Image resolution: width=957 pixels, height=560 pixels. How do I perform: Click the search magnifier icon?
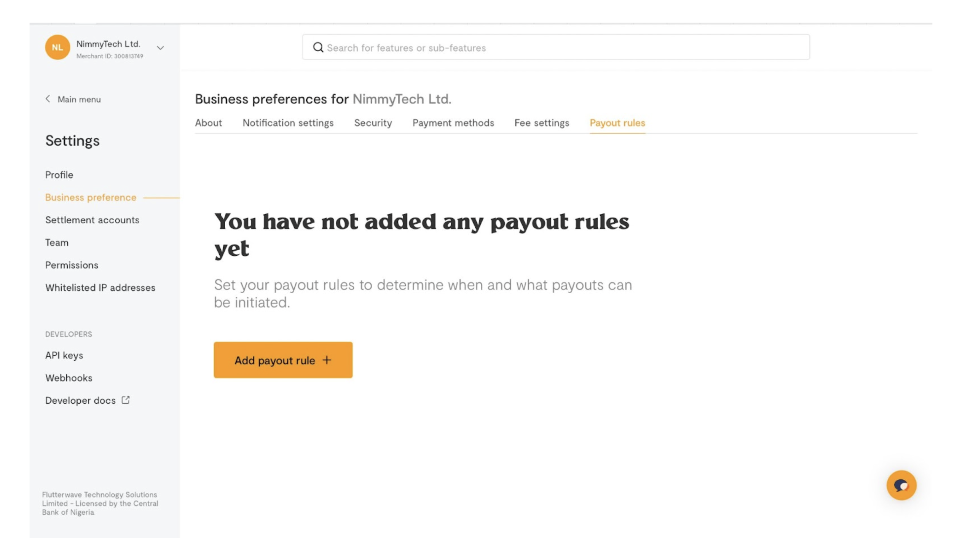(x=318, y=47)
